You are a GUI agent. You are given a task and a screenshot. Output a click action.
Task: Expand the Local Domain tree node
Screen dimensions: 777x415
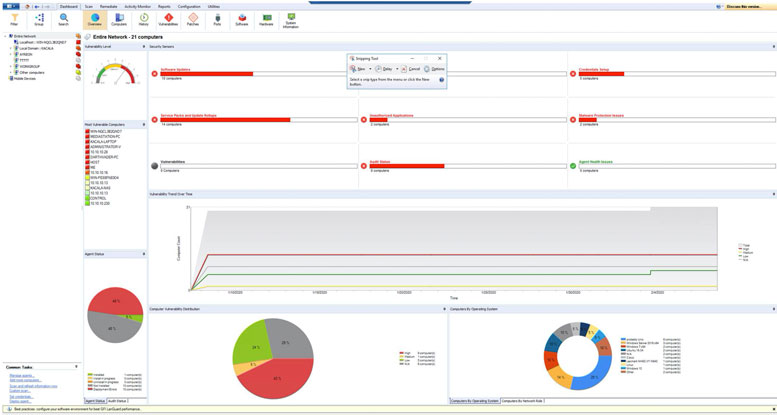click(11, 48)
